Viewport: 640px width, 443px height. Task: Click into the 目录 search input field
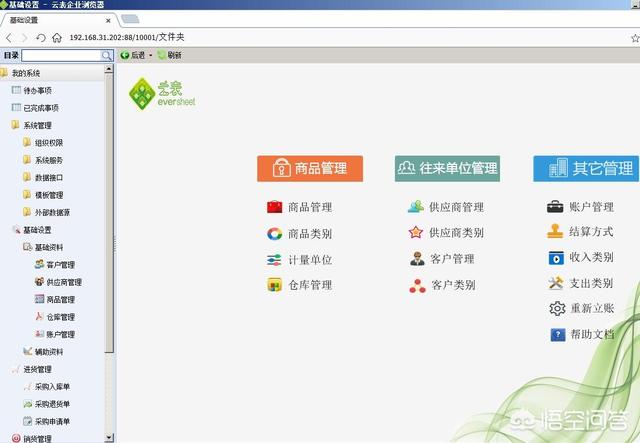[x=61, y=56]
